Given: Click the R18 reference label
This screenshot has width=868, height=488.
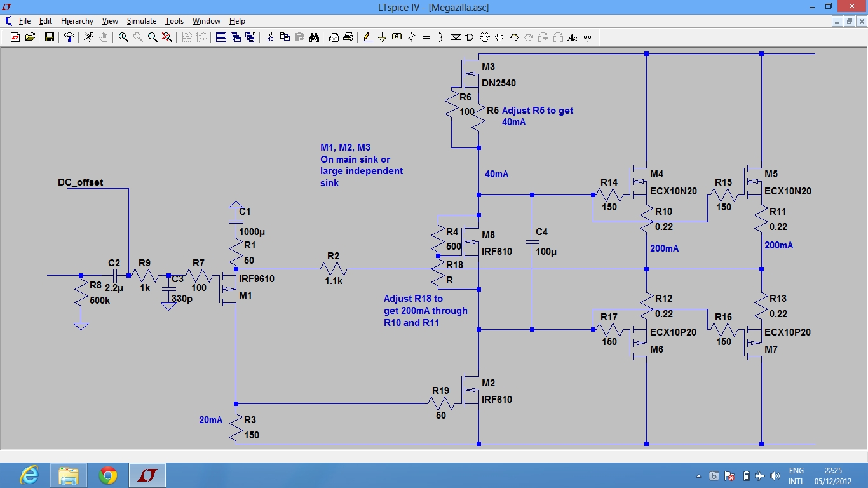Looking at the screenshot, I should click(x=454, y=265).
